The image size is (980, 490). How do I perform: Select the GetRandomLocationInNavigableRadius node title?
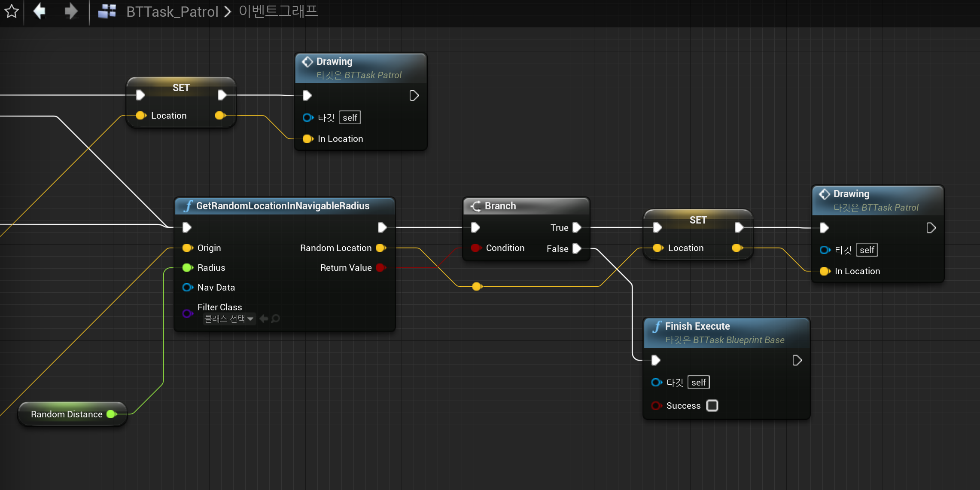point(283,206)
